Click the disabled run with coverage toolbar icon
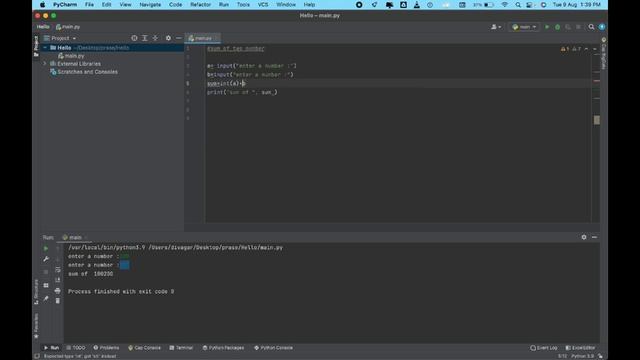640x360 pixels. [568, 27]
